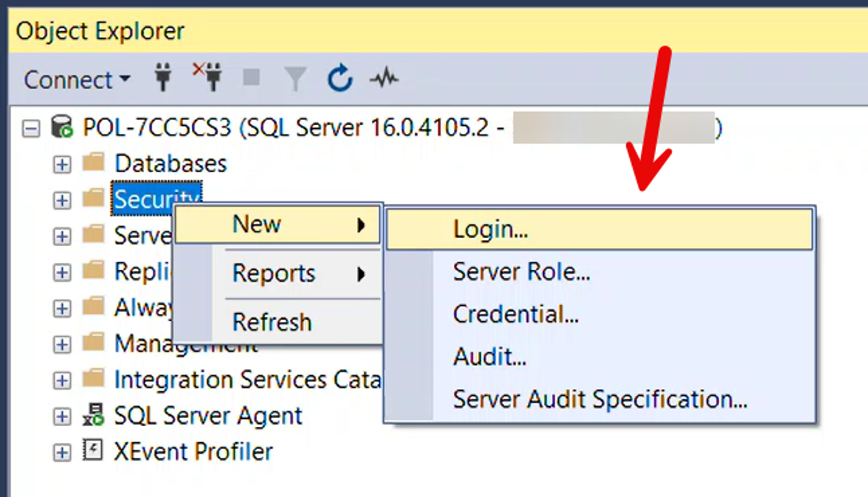
Task: Click the Connect Object Explorer plug icon
Action: pos(162,78)
